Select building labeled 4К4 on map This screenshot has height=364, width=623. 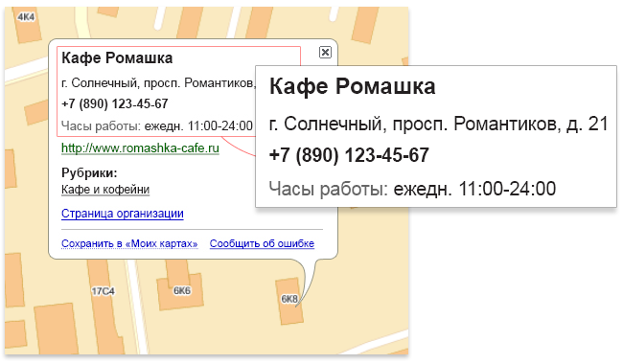coord(26,17)
